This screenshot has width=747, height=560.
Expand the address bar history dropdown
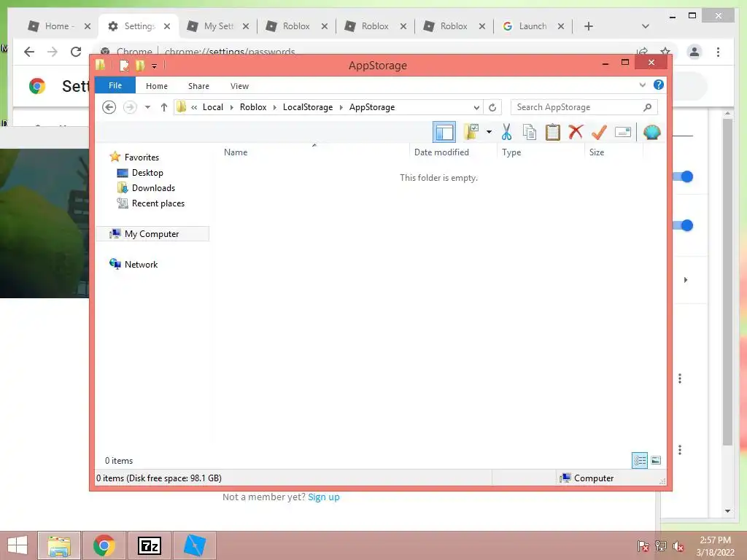tap(476, 108)
